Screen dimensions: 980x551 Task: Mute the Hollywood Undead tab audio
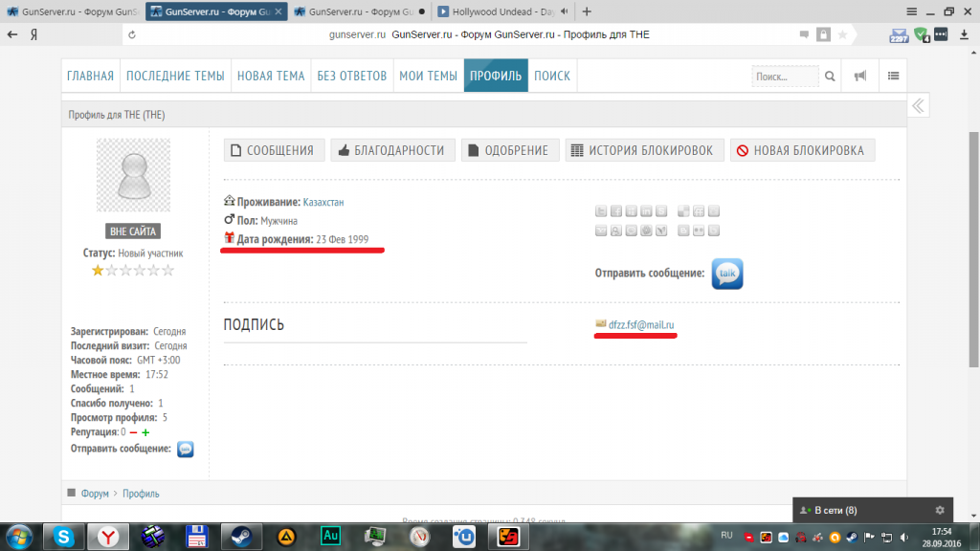coord(565,11)
